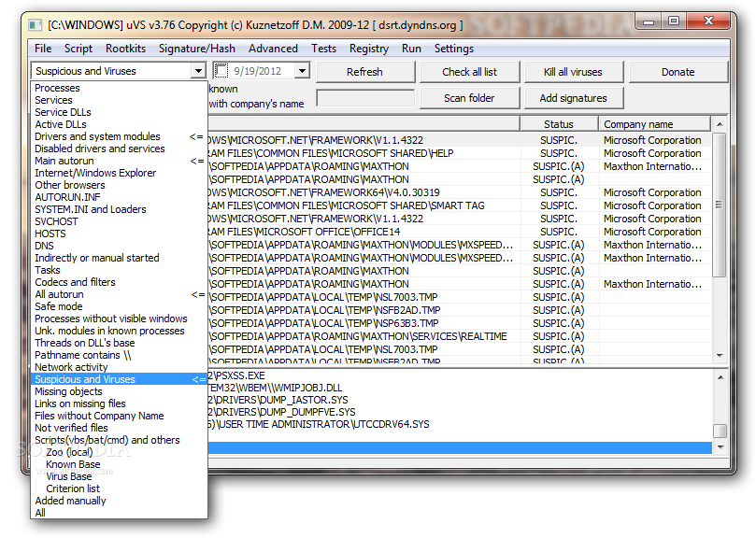This screenshot has width=756, height=538.
Task: Select Threads on DLL's base entry
Action: 119,343
